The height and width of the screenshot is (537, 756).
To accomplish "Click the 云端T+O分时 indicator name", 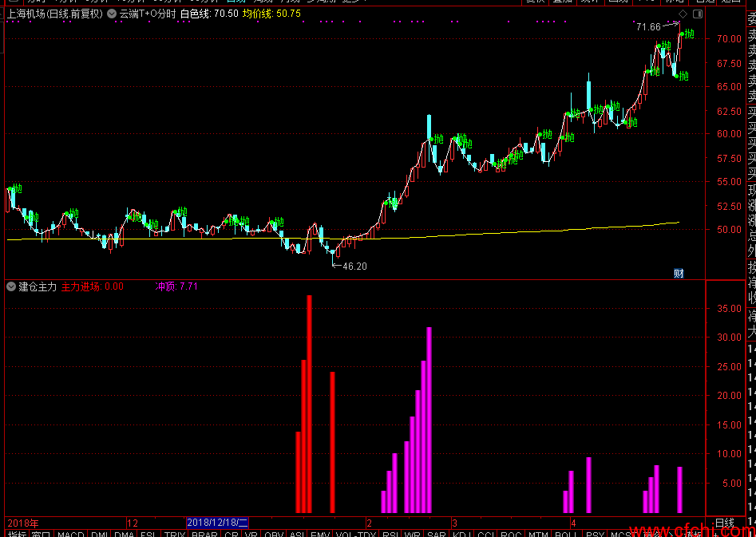I will pos(148,14).
